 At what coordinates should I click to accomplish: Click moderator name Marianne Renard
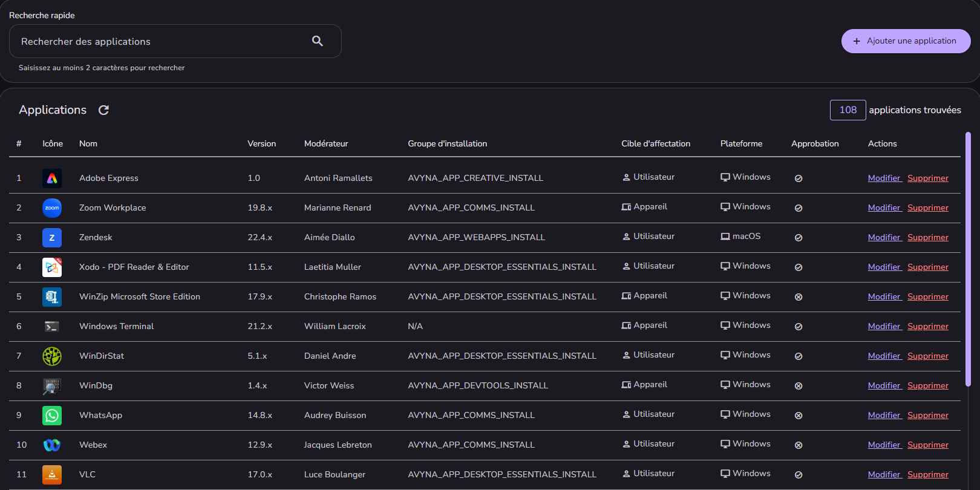(338, 207)
